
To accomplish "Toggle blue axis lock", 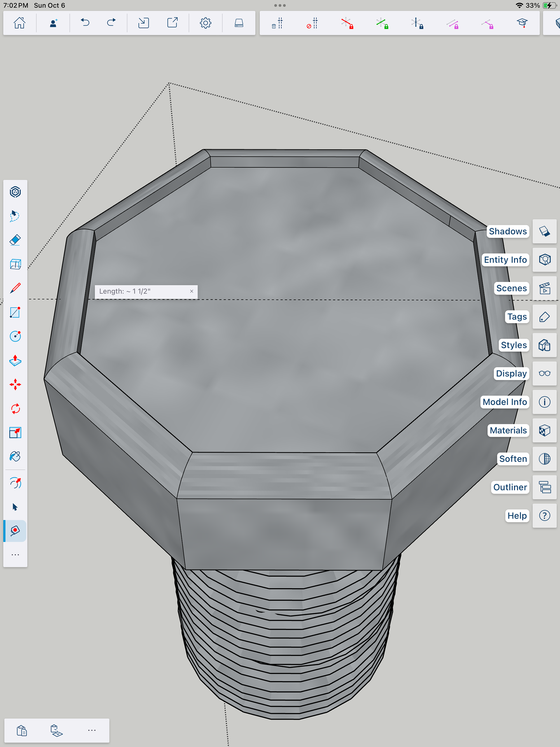I will click(417, 23).
